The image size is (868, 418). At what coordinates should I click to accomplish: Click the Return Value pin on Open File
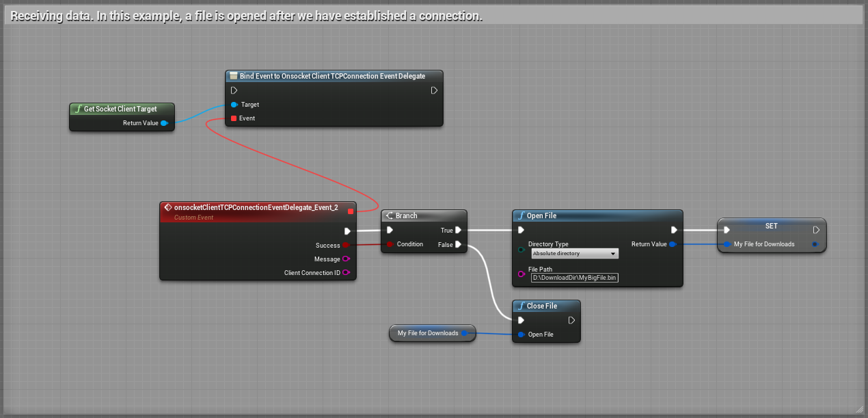tap(673, 244)
